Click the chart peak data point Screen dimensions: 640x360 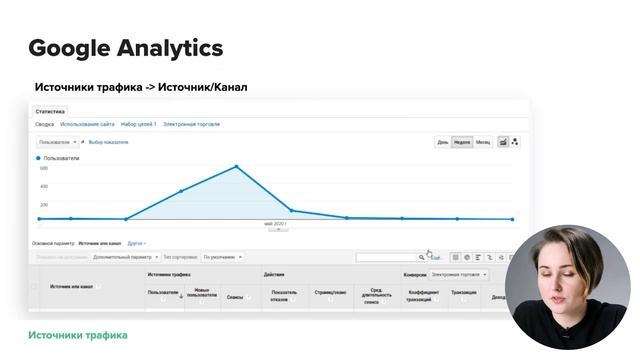[236, 167]
